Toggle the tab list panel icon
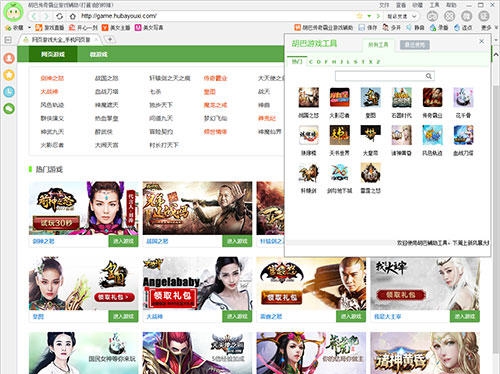This screenshot has width=500, height=374. pyautogui.click(x=8, y=40)
